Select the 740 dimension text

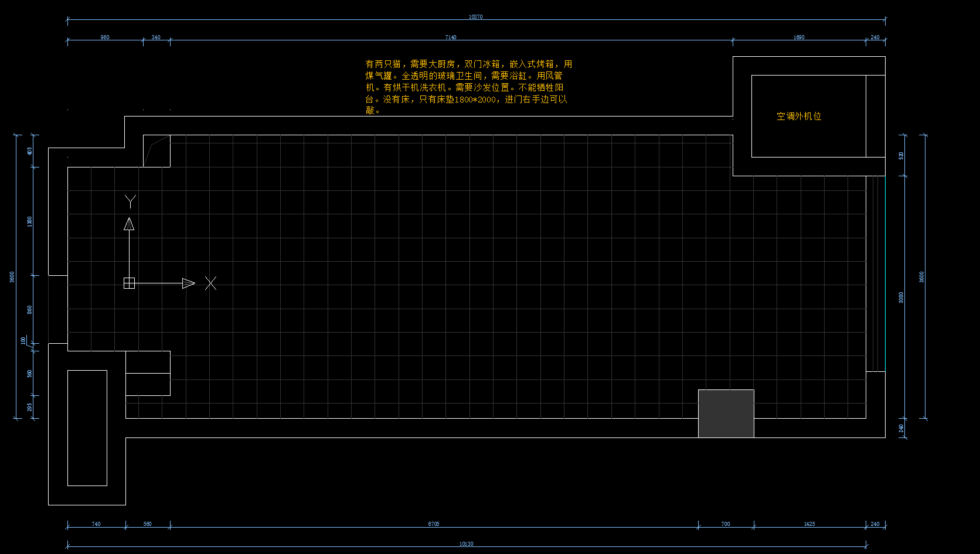pyautogui.click(x=96, y=524)
